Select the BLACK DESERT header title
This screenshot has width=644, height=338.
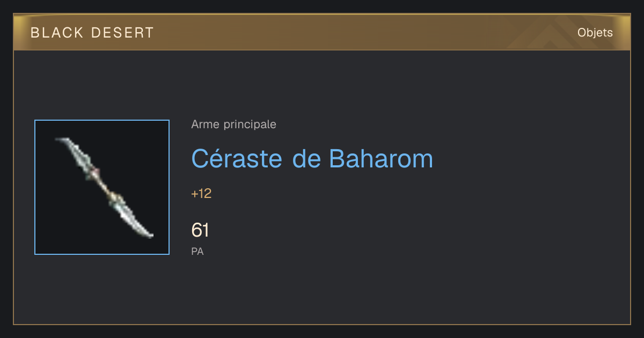click(x=92, y=33)
